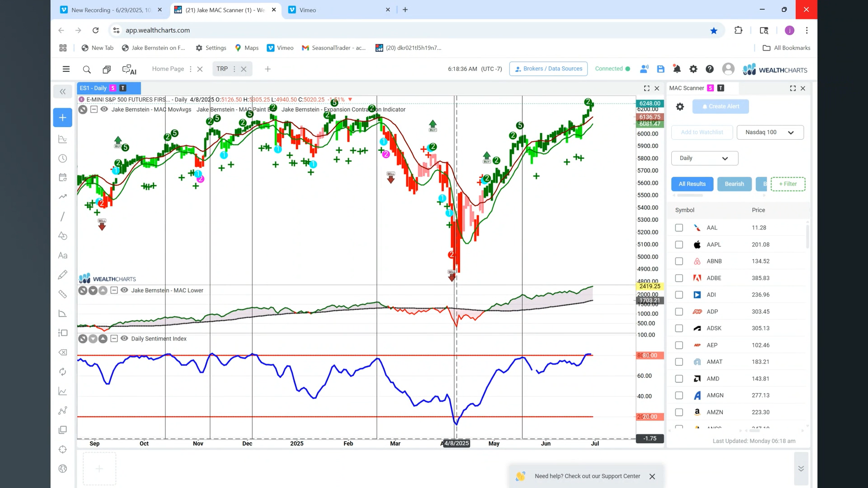Open the Nasdaq 100 watchlist dropdown
This screenshot has width=868, height=488.
click(x=770, y=132)
